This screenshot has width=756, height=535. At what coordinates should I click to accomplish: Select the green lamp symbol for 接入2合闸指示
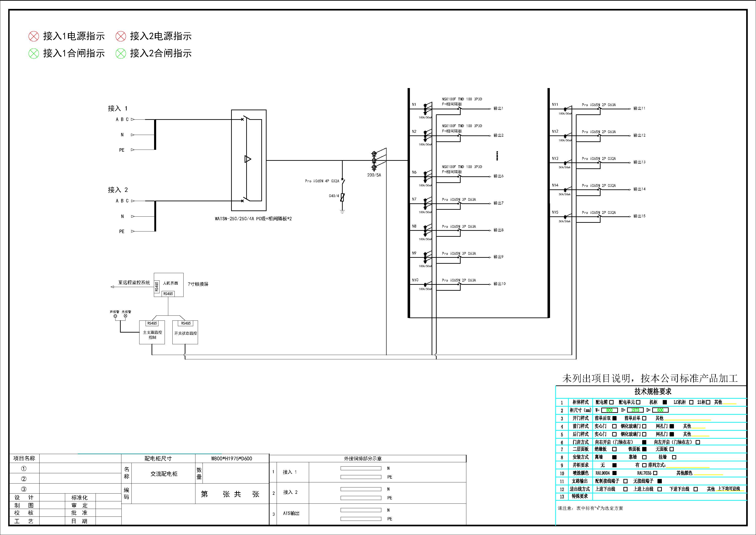tap(121, 53)
